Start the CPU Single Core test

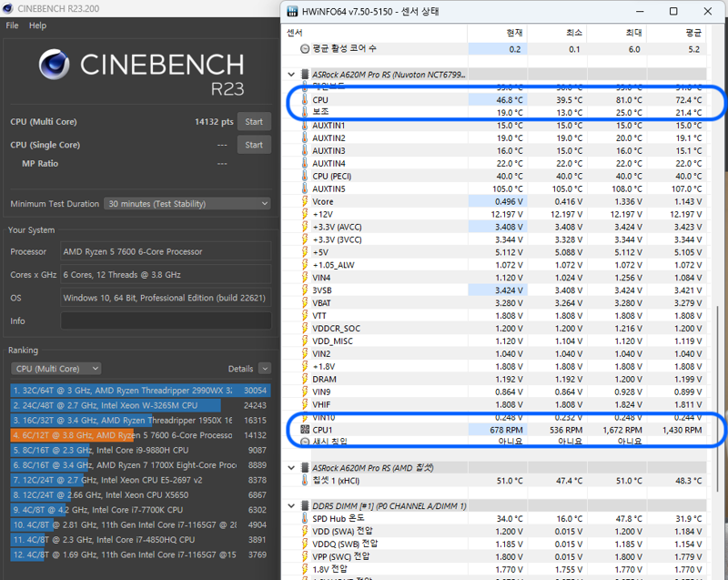[254, 145]
